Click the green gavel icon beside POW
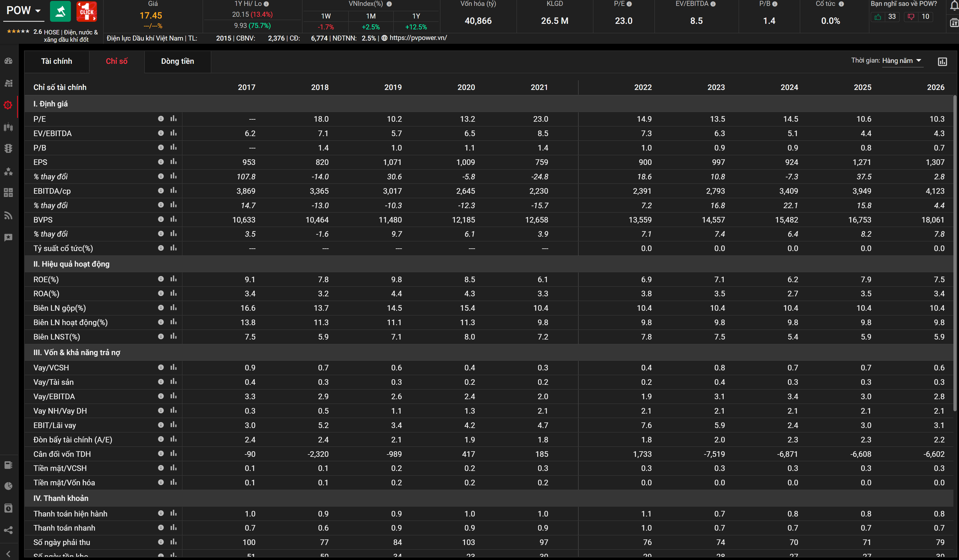Screen dimensions: 959x560 (61, 11)
